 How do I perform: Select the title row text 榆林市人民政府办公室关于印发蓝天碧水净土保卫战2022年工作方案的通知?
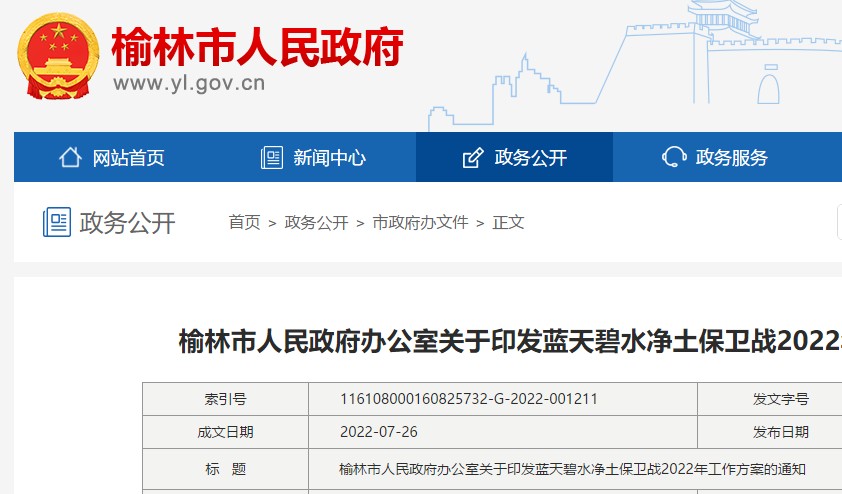pos(572,469)
